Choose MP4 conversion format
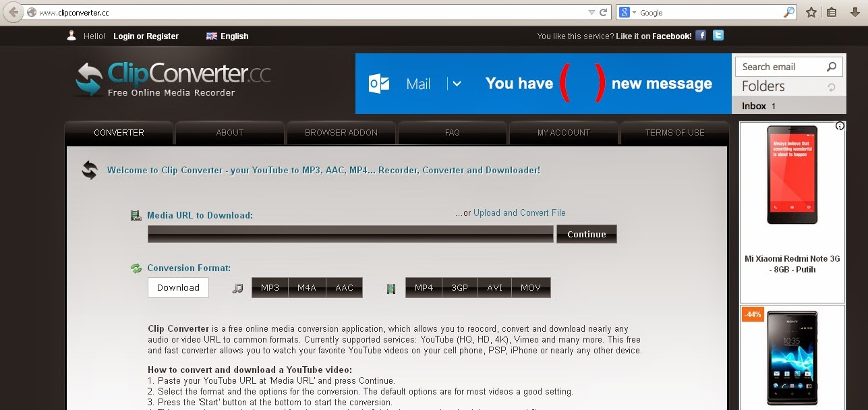 click(x=424, y=287)
